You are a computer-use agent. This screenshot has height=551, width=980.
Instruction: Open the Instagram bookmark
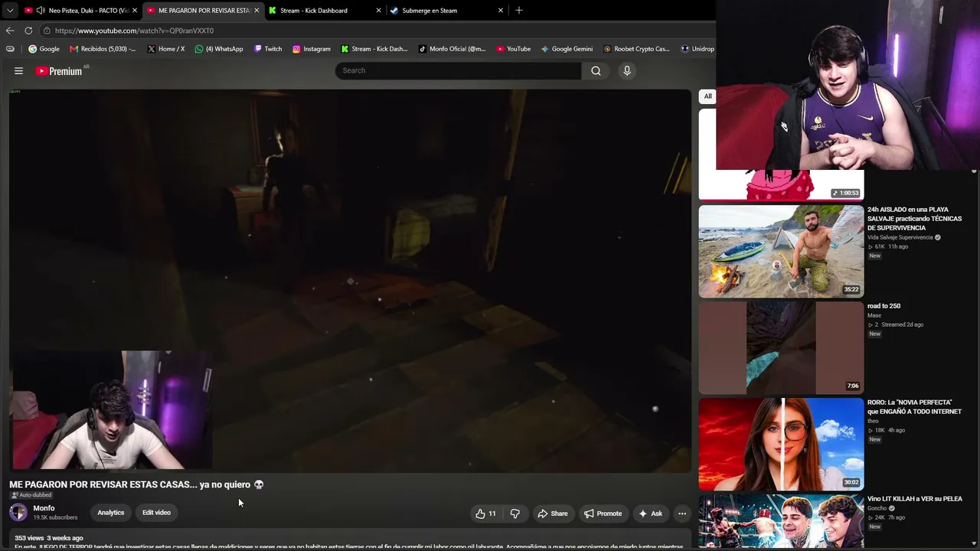(312, 49)
